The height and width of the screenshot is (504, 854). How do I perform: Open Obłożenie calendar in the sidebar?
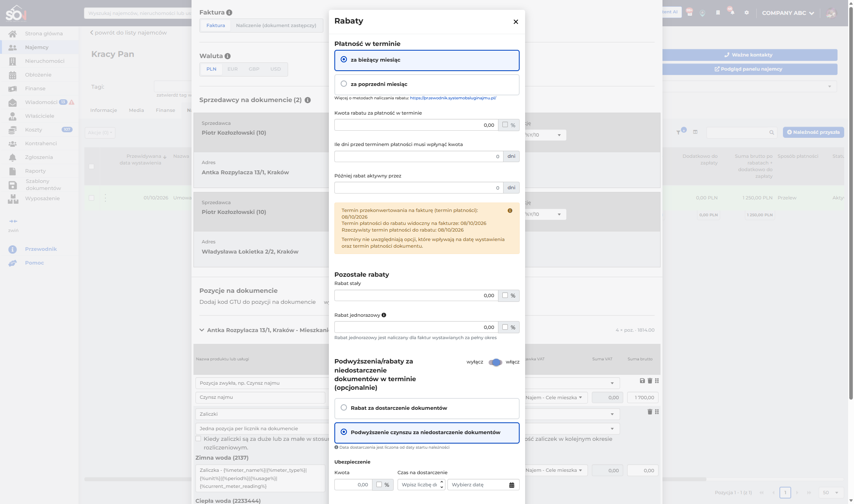coord(39,75)
